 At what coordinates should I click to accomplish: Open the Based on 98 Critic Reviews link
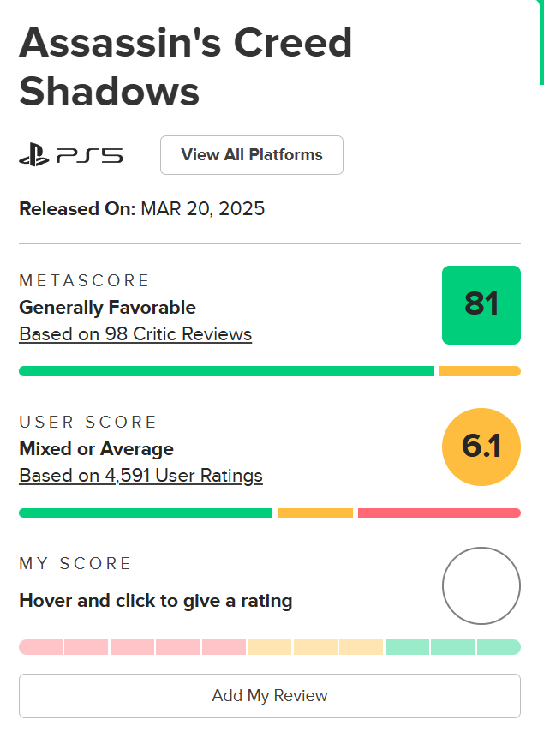(x=135, y=333)
